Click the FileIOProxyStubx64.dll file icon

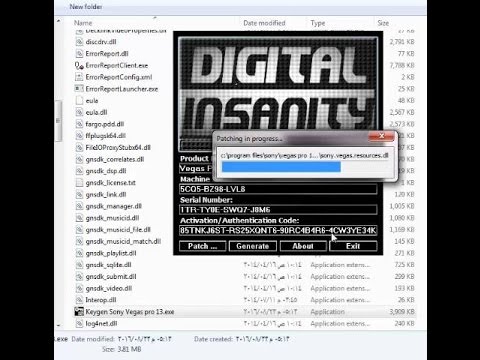(x=79, y=147)
